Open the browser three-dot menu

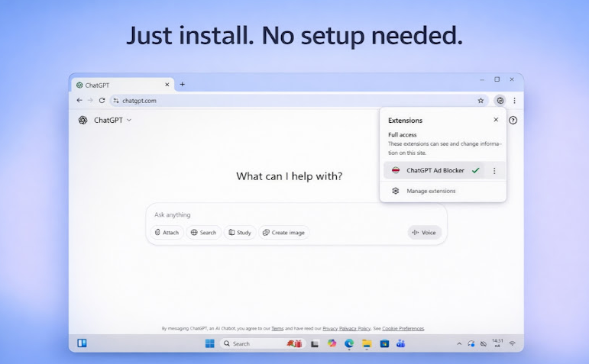click(514, 101)
